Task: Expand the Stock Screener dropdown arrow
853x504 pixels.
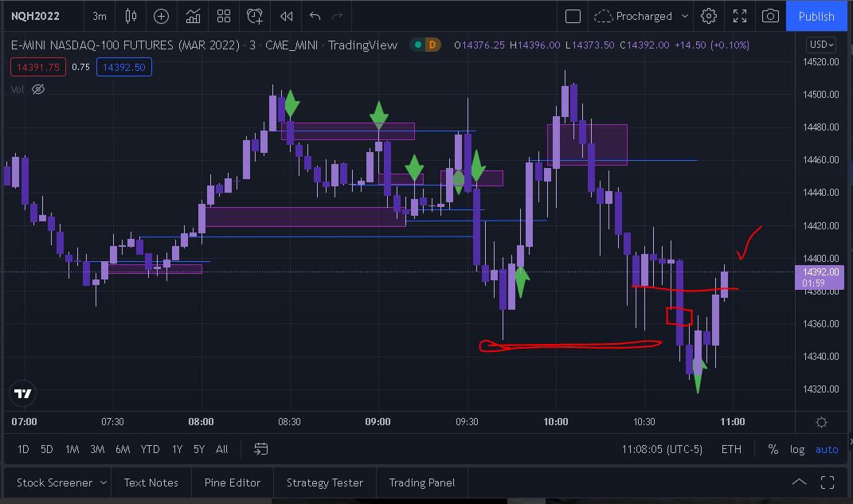Action: (x=104, y=483)
